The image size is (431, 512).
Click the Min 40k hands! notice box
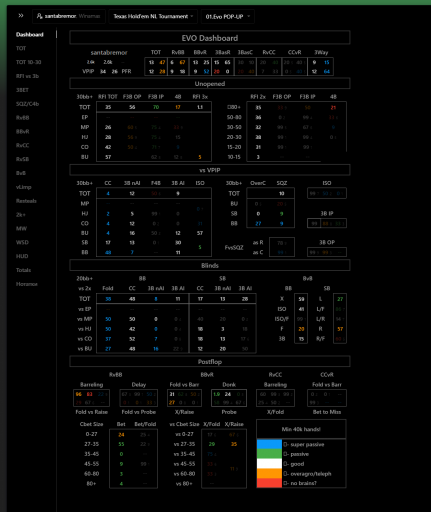click(x=301, y=429)
